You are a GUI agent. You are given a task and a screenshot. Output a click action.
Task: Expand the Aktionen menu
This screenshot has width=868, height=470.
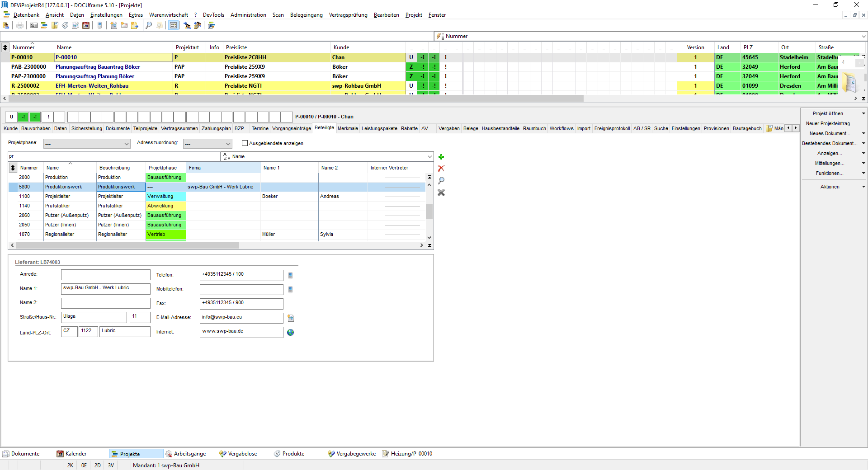pos(863,187)
